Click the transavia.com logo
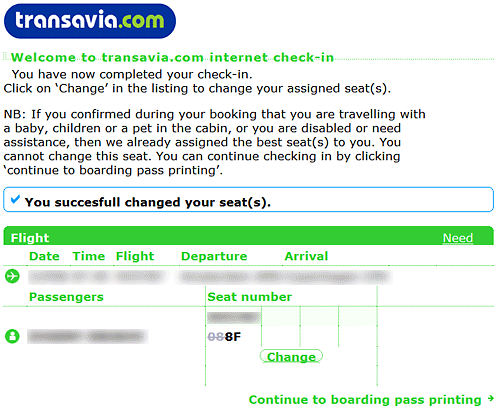Viewport: 500px width, 408px height. pyautogui.click(x=90, y=21)
